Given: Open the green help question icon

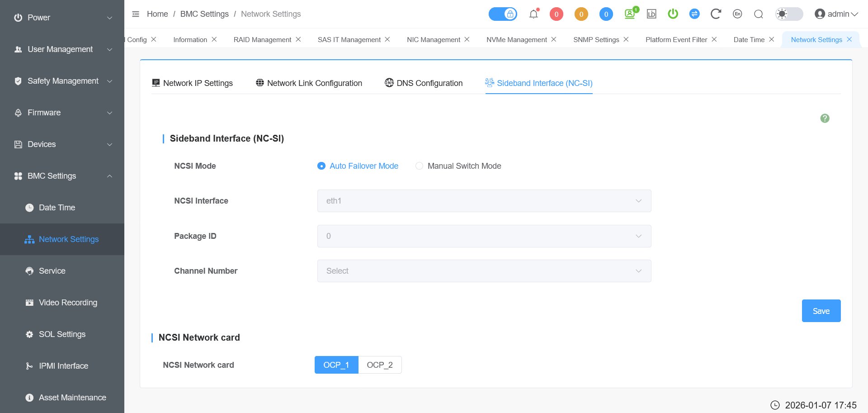Looking at the screenshot, I should coord(825,118).
